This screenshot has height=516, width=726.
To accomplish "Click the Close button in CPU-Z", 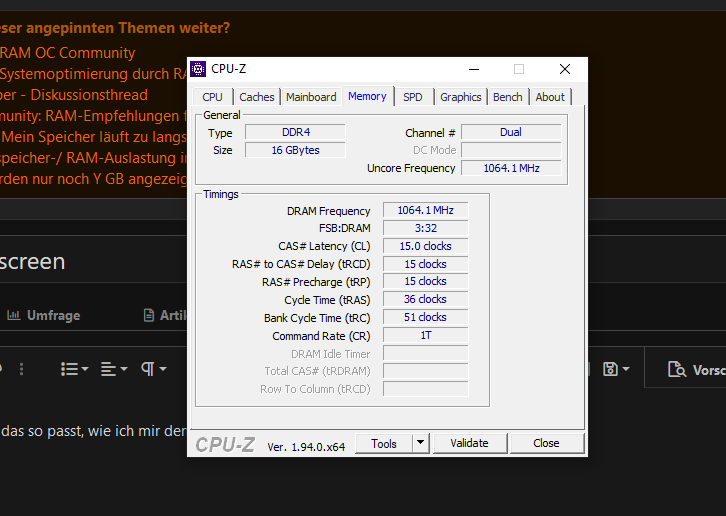I will 546,443.
